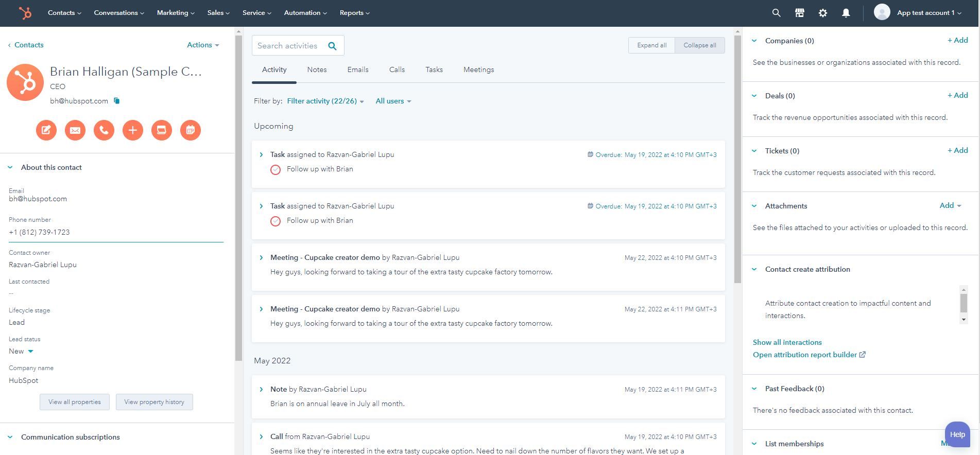Open the Contacts menu in top navigation
The width and height of the screenshot is (980, 455).
coord(64,13)
